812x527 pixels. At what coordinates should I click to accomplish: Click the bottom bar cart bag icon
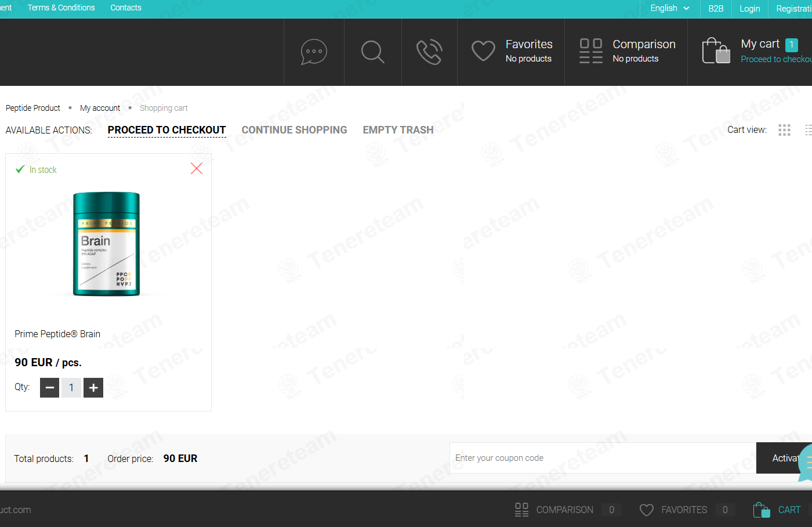pyautogui.click(x=761, y=510)
